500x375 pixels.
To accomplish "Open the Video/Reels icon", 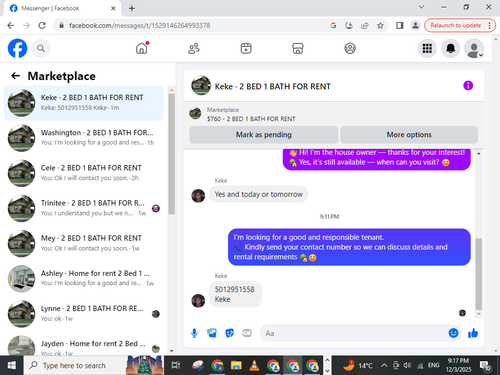I will (x=246, y=49).
